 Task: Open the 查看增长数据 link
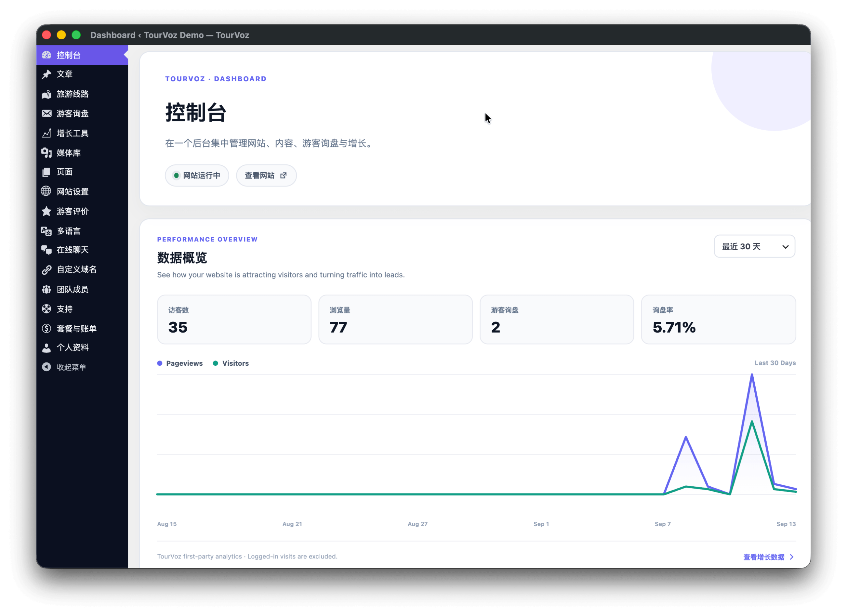pyautogui.click(x=769, y=557)
